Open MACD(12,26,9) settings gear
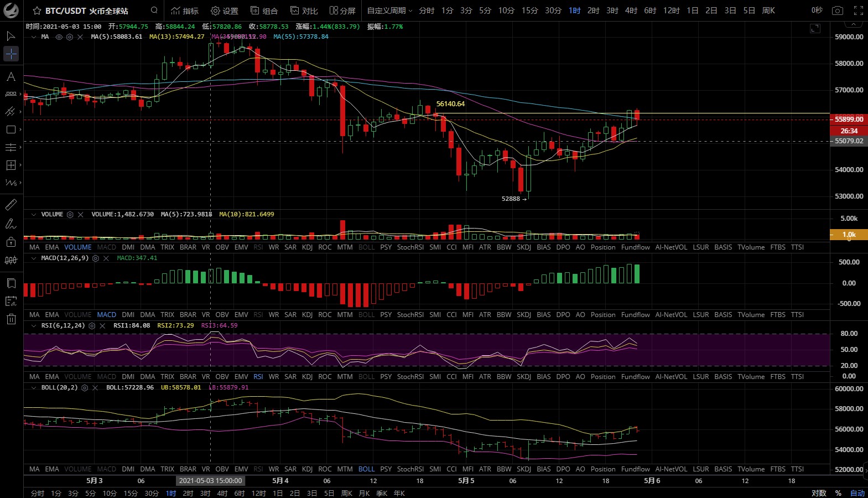The width and height of the screenshot is (868, 498). click(x=96, y=258)
